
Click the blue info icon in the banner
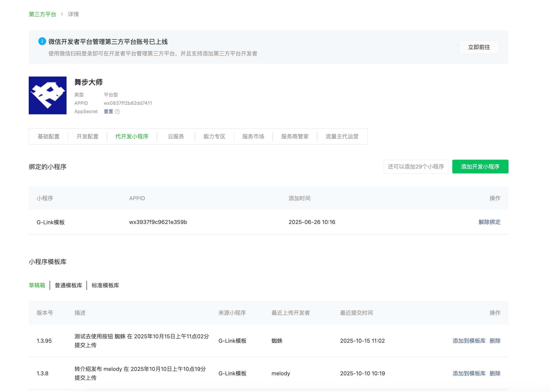pos(42,41)
